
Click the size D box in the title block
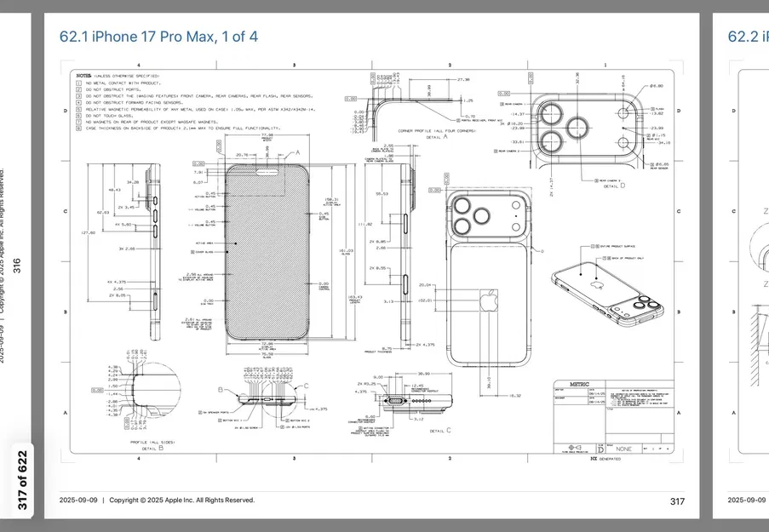[x=601, y=449]
